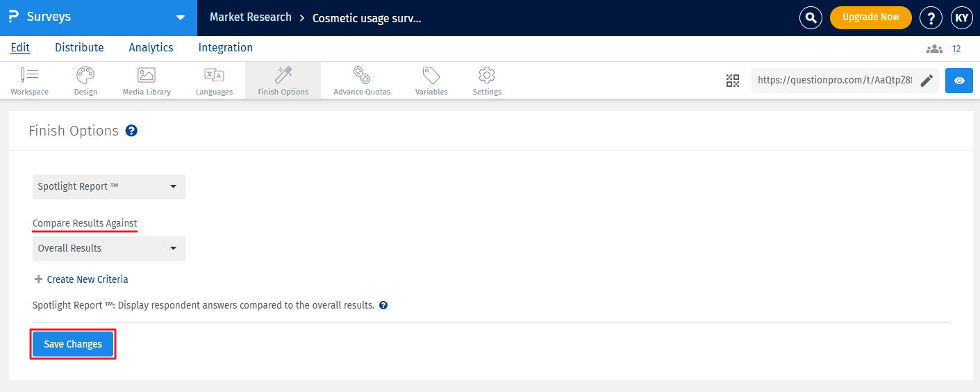Open the Design palette tool
The height and width of the screenshot is (392, 980).
(x=85, y=81)
